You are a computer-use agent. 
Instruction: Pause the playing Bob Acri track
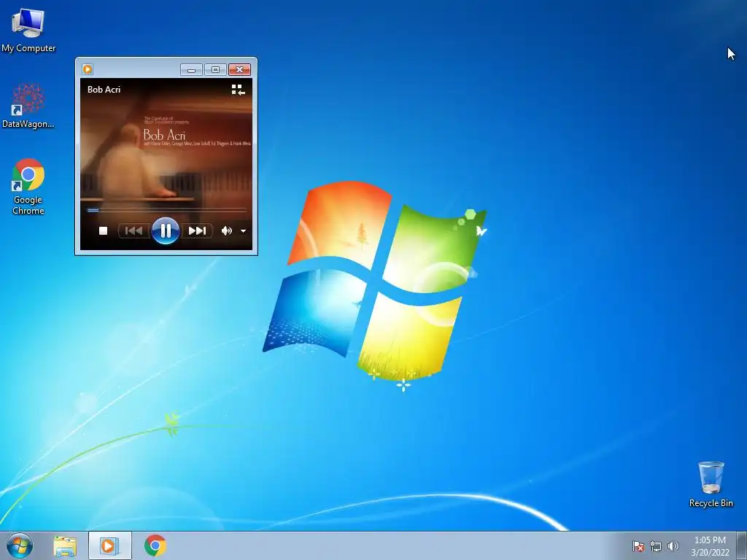pos(166,231)
